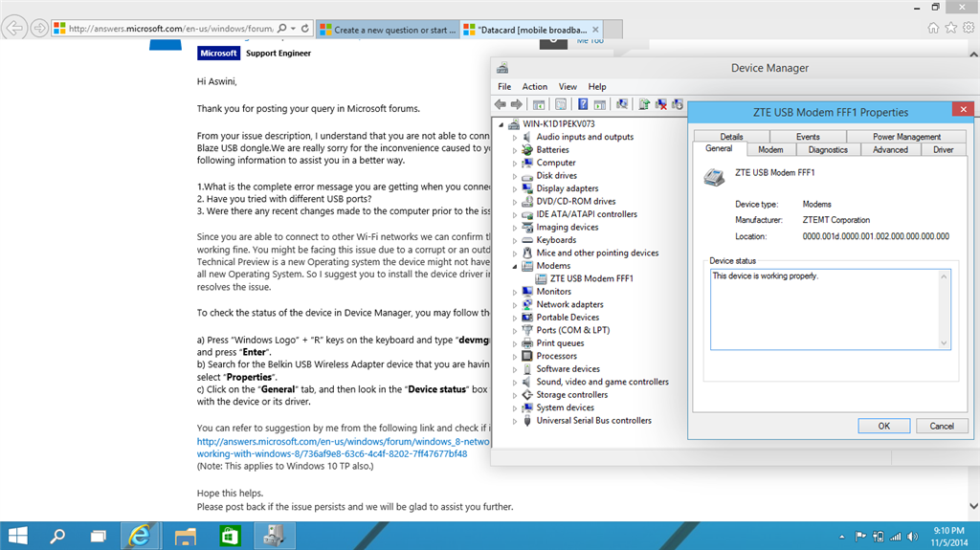Click the modem icon in the Properties General tab
The width and height of the screenshot is (980, 550).
click(x=714, y=177)
